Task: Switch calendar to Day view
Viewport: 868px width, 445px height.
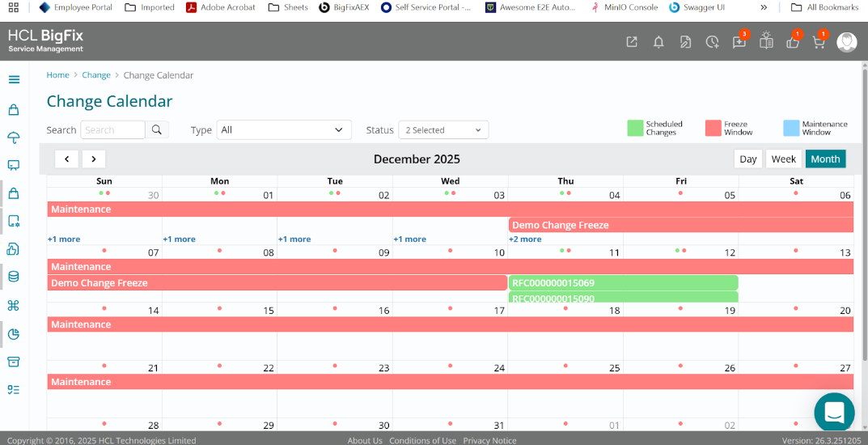Action: [748, 159]
